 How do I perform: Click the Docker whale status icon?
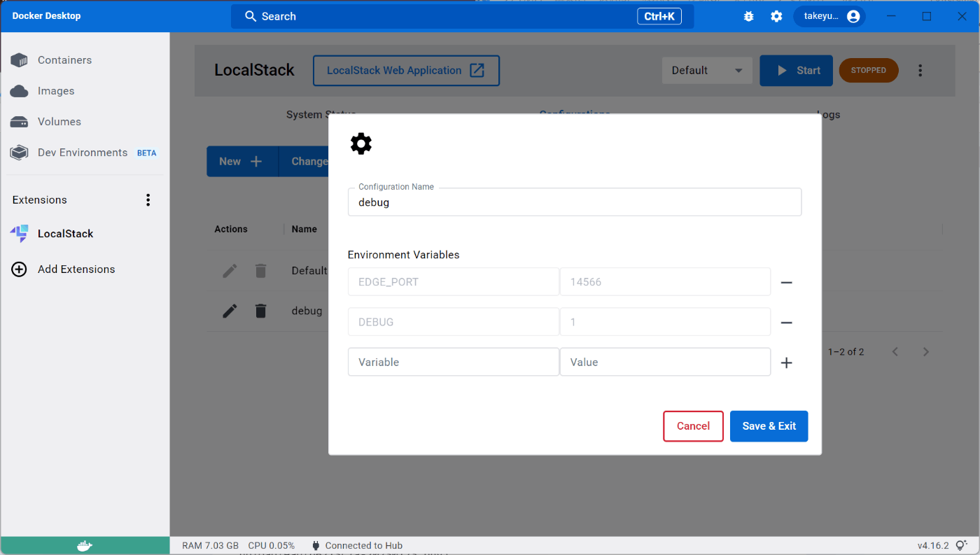(85, 546)
